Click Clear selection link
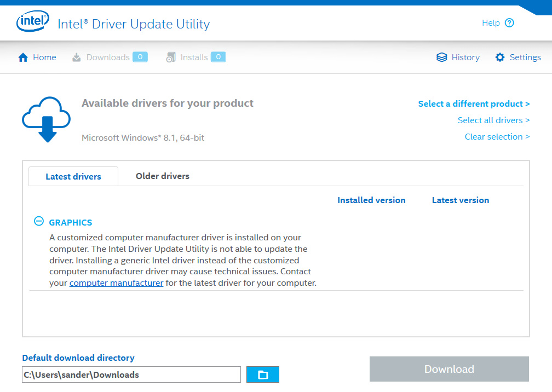This screenshot has height=392, width=552. [x=497, y=136]
